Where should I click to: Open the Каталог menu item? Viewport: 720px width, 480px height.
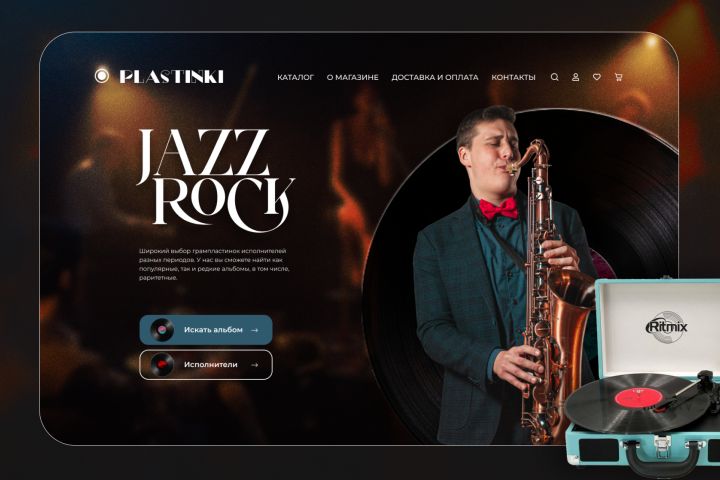295,78
